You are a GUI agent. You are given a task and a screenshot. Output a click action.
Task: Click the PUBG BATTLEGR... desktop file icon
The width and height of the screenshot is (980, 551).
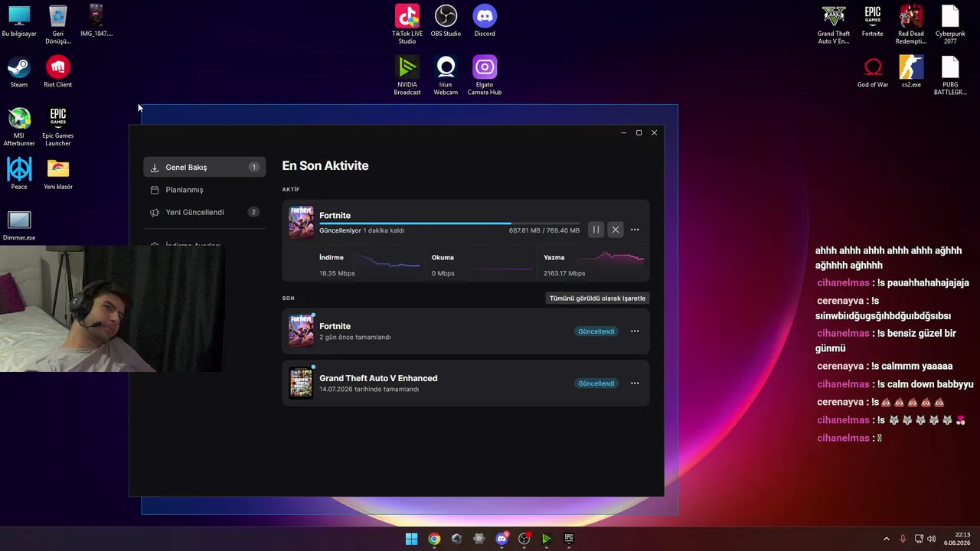(x=950, y=76)
